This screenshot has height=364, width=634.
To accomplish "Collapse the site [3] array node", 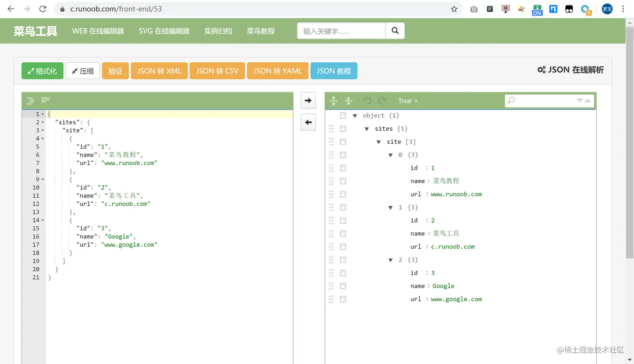I will click(379, 142).
